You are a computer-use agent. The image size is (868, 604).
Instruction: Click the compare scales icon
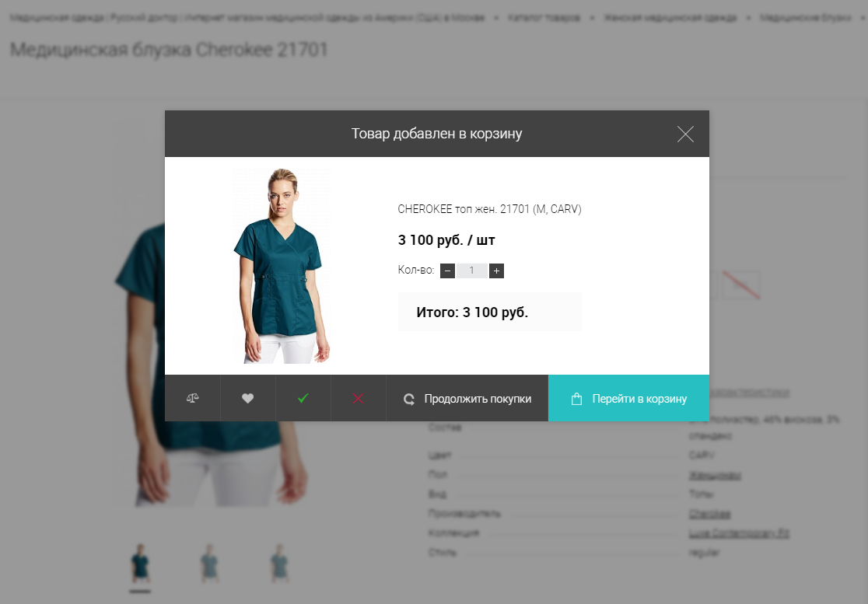coord(193,398)
